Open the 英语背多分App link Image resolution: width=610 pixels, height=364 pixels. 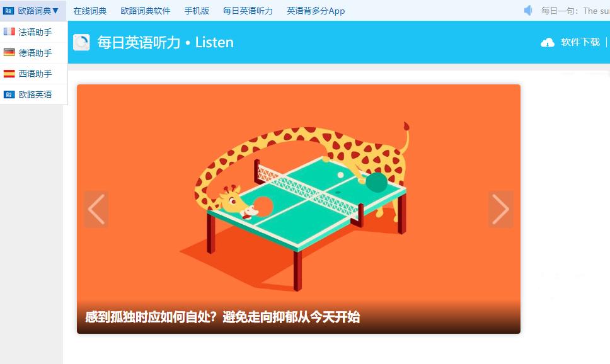[316, 11]
